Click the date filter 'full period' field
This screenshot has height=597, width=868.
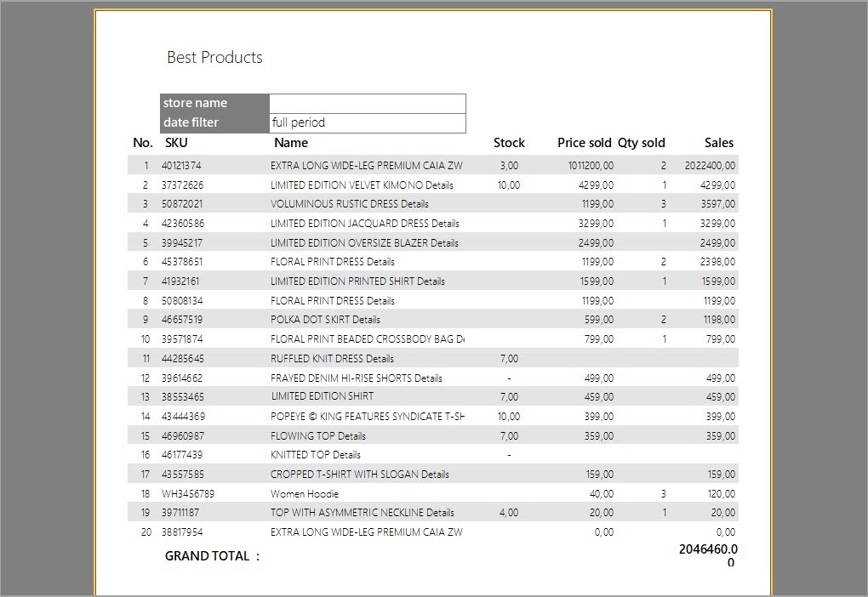(367, 122)
